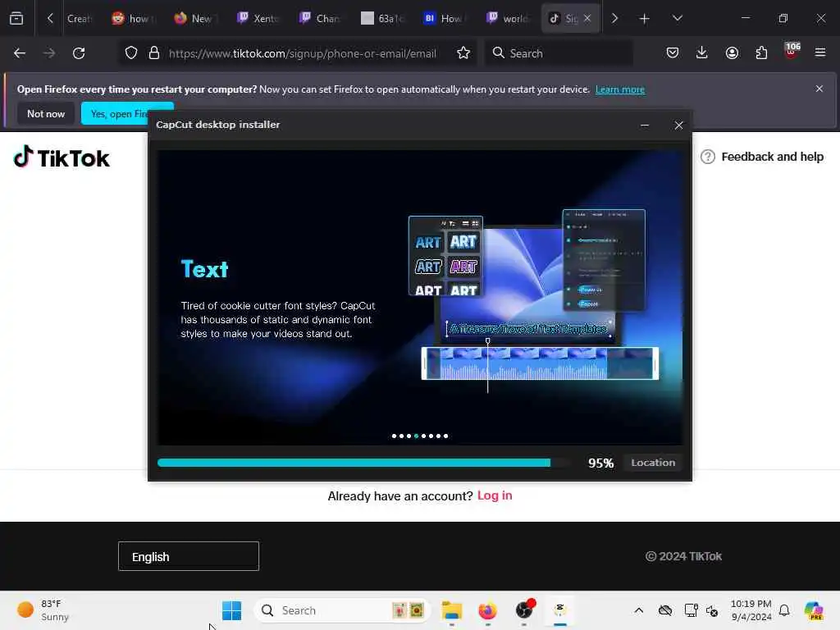The width and height of the screenshot is (840, 630).
Task: Open the clock showing 10:19 PM
Action: pos(751,610)
